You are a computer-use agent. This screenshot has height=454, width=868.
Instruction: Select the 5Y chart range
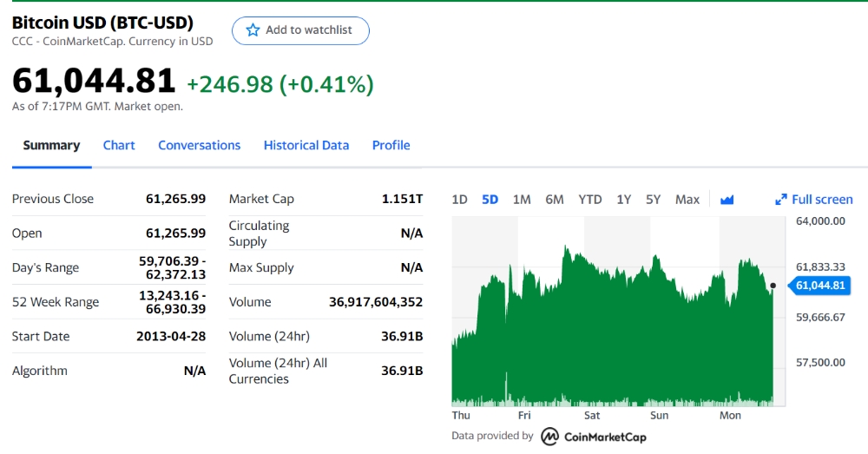pyautogui.click(x=654, y=200)
